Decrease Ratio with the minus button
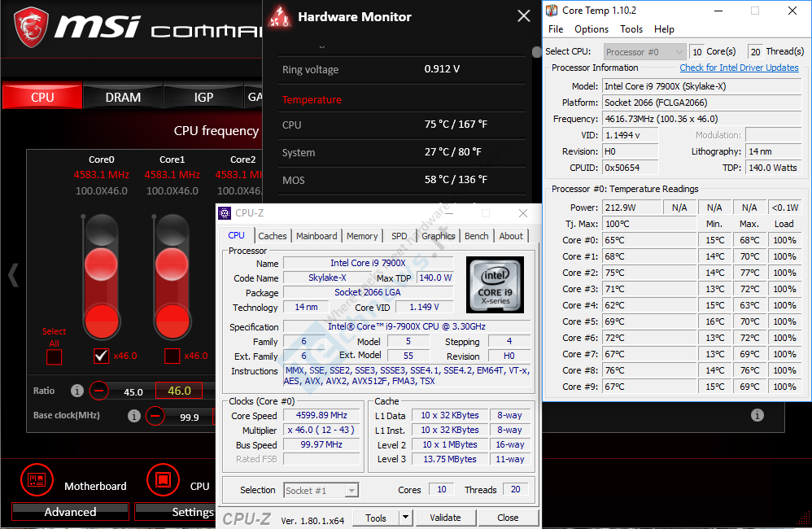This screenshot has width=812, height=529. click(x=99, y=391)
